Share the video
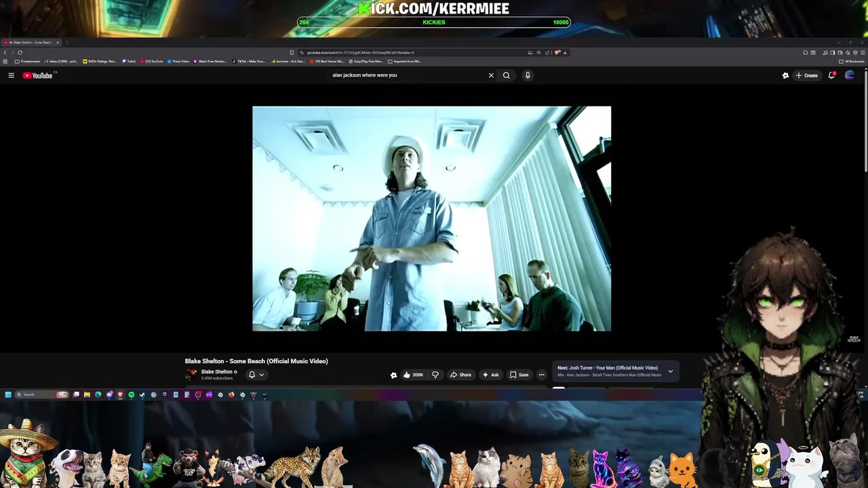The width and height of the screenshot is (868, 488). (x=461, y=375)
